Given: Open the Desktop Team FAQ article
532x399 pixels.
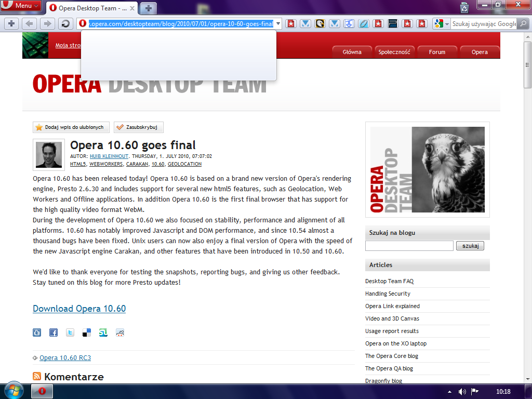Looking at the screenshot, I should pyautogui.click(x=390, y=281).
